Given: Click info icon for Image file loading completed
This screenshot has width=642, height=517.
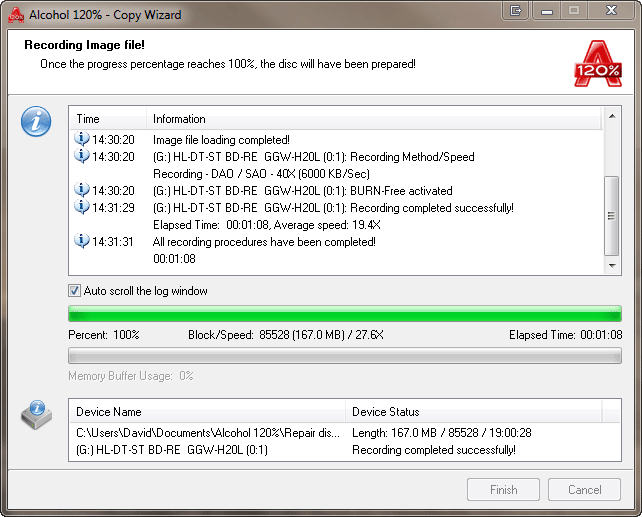Looking at the screenshot, I should coord(82,139).
